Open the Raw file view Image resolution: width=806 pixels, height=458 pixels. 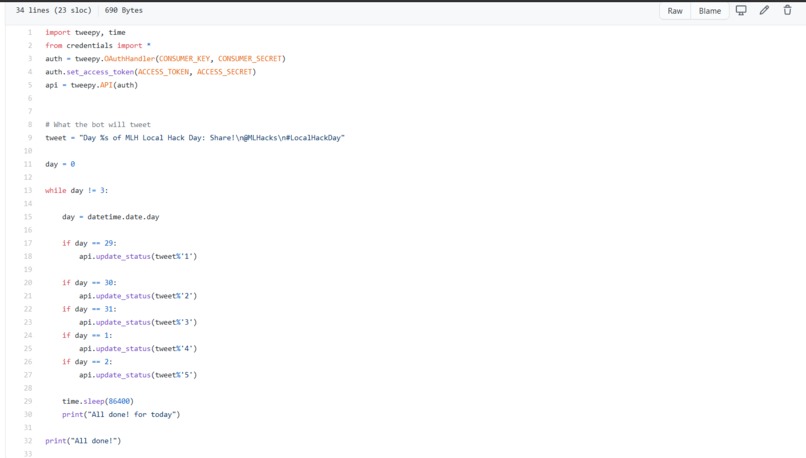pos(674,11)
